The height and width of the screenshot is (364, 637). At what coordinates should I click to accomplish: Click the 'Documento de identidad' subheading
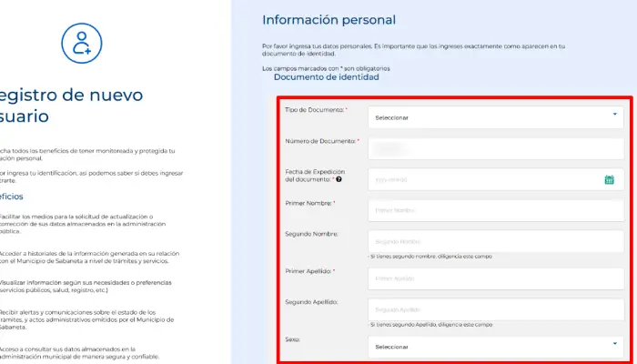(x=326, y=77)
